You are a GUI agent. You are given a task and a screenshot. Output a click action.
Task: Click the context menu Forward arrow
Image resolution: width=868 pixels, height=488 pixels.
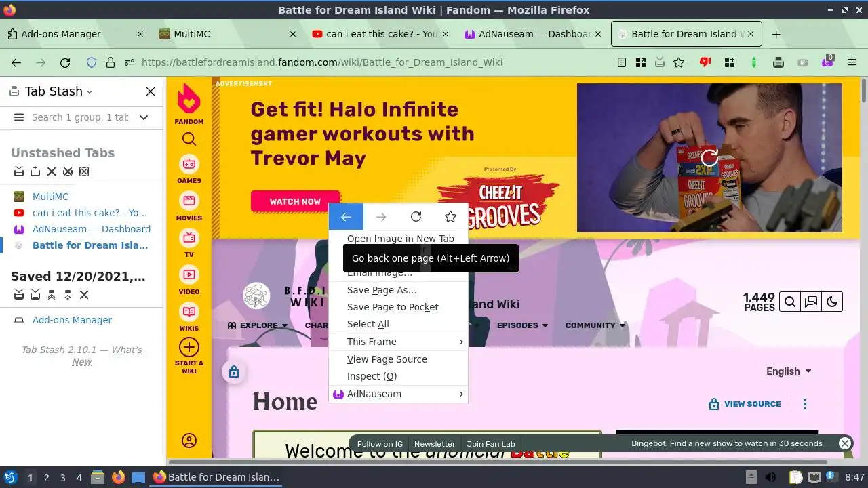(x=381, y=217)
